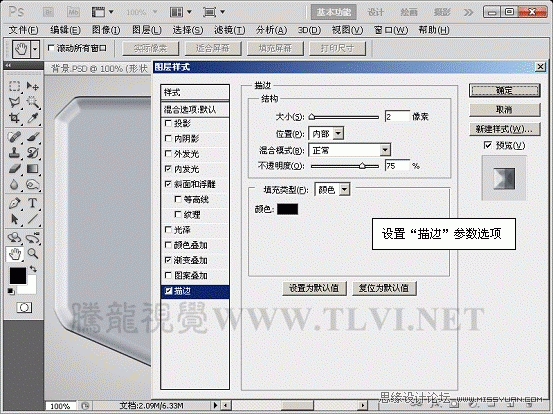553x414 pixels.
Task: Open the Image (图像) menu
Action: pos(106,30)
